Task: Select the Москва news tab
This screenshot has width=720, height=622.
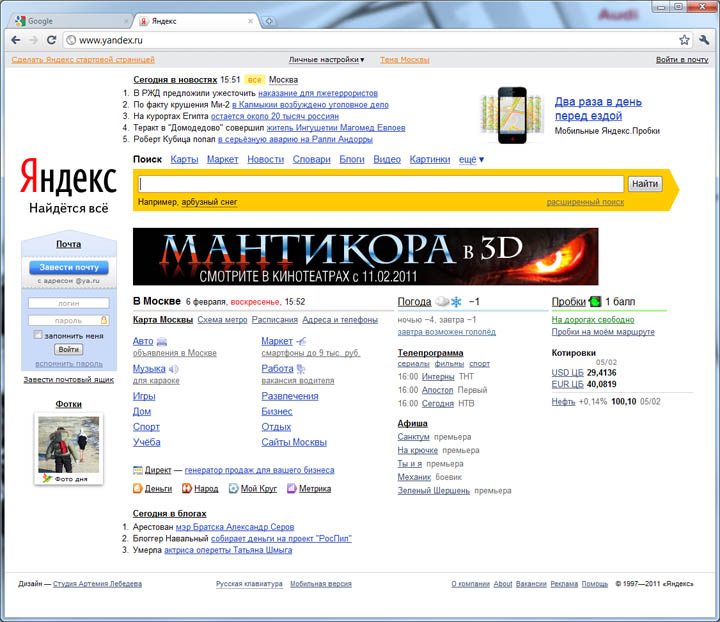Action: coord(283,80)
